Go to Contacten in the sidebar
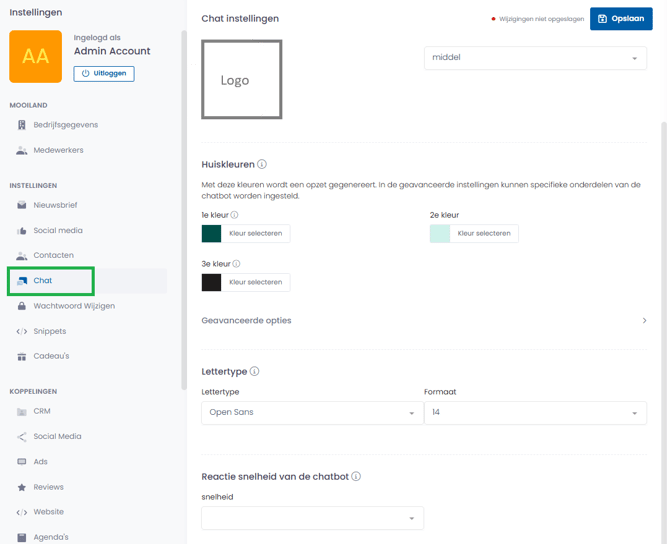This screenshot has width=670, height=544. (x=53, y=256)
